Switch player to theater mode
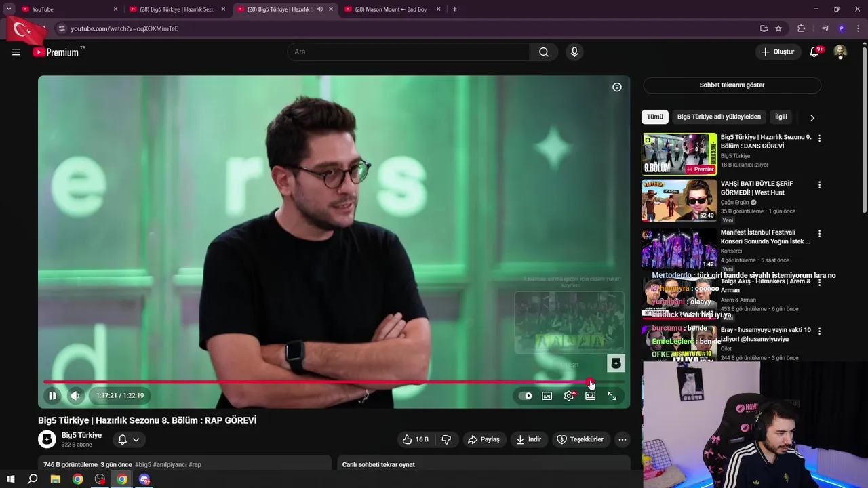Screen dimensions: 868x488 click(x=591, y=396)
